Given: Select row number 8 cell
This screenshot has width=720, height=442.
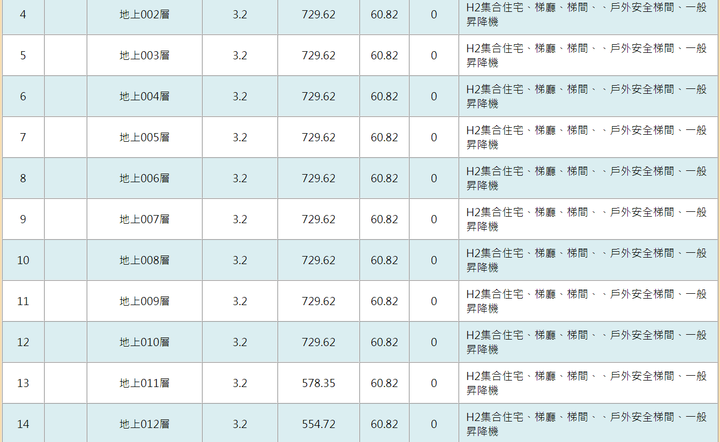Looking at the screenshot, I should click(23, 178).
